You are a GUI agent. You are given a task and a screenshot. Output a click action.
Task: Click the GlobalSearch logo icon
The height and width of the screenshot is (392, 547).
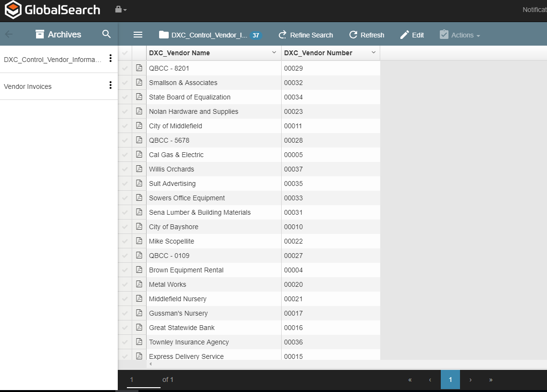[x=13, y=10]
